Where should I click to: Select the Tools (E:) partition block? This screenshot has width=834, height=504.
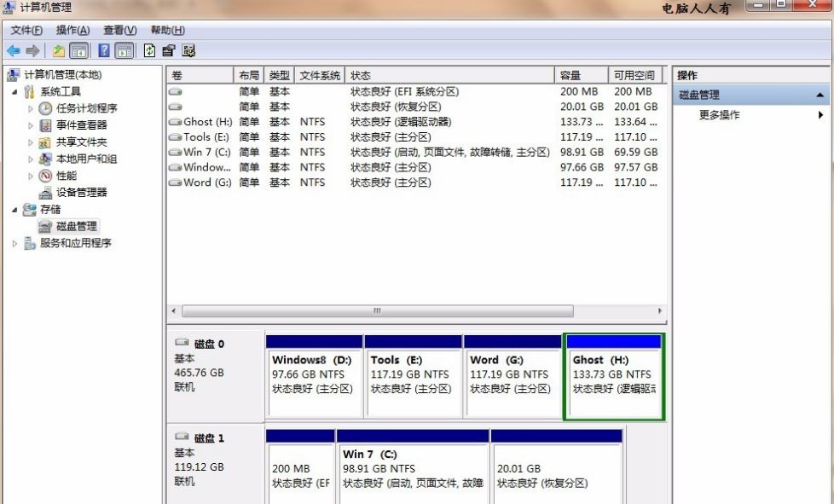click(x=413, y=375)
